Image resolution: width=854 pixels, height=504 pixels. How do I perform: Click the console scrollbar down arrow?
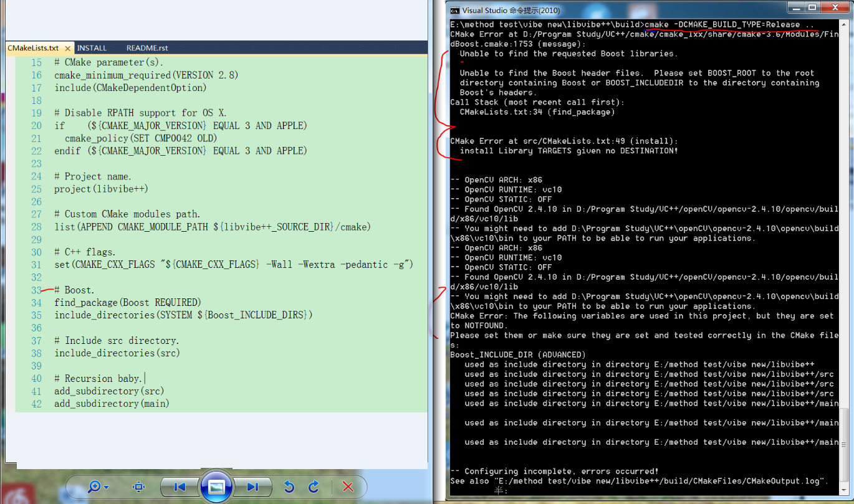coord(845,491)
